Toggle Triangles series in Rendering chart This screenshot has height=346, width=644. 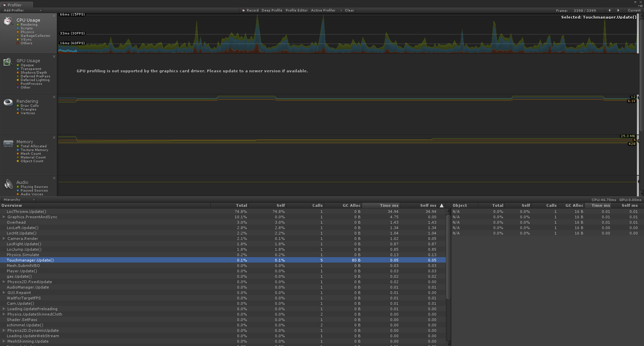click(x=18, y=109)
